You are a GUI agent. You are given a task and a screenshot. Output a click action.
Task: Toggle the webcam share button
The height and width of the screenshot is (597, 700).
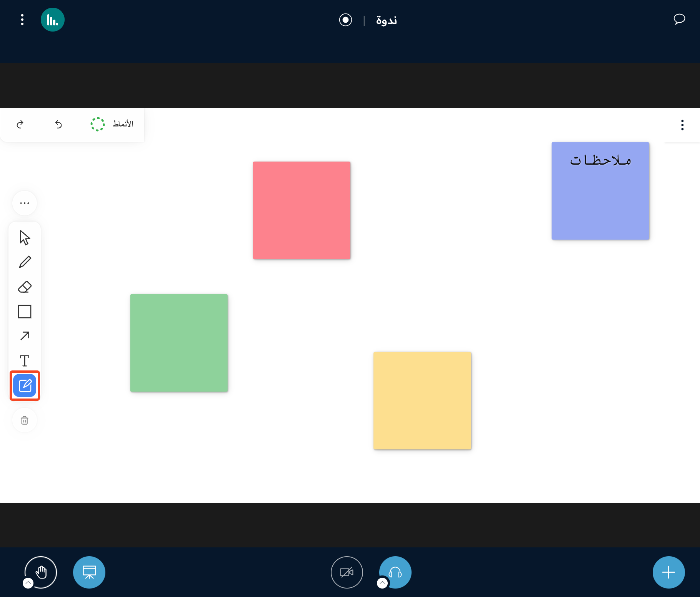pyautogui.click(x=347, y=572)
